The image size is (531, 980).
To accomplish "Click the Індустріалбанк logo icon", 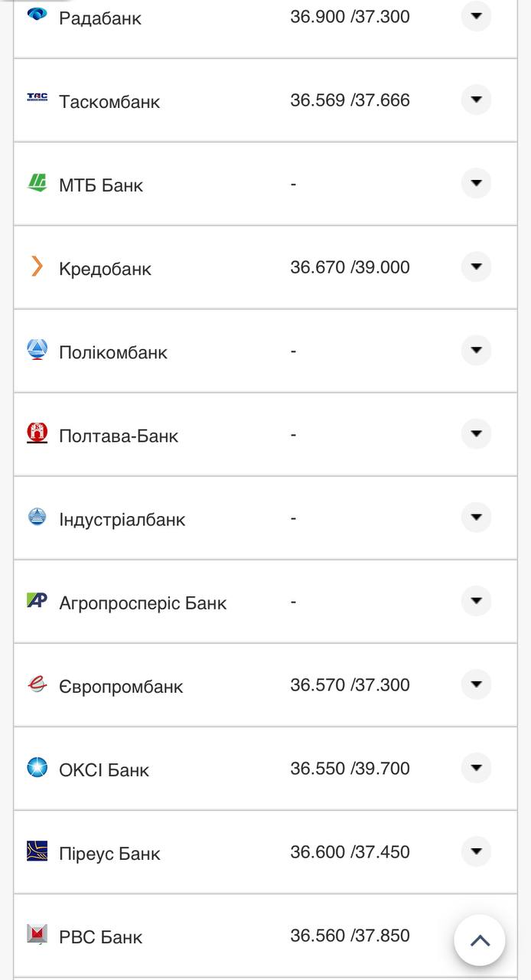I will (37, 517).
